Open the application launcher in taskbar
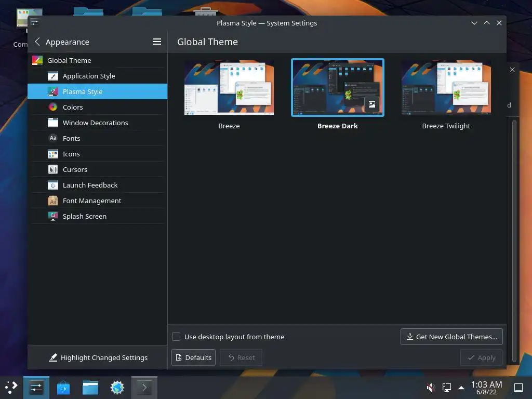Viewport: 532px width, 399px height. click(11, 387)
